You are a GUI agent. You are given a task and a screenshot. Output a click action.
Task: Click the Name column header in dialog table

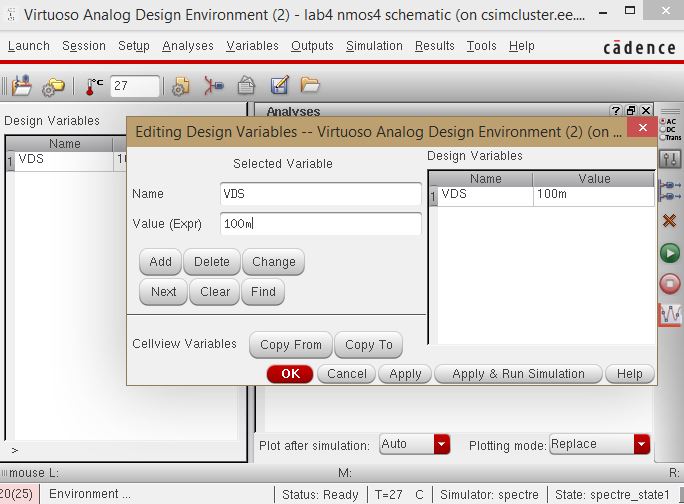pos(485,179)
